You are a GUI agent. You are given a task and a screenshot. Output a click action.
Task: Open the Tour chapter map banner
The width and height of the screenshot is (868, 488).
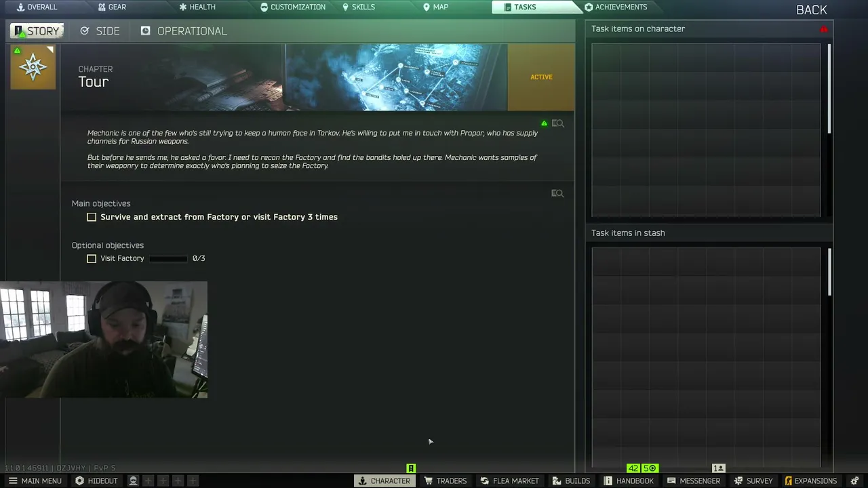pyautogui.click(x=396, y=77)
